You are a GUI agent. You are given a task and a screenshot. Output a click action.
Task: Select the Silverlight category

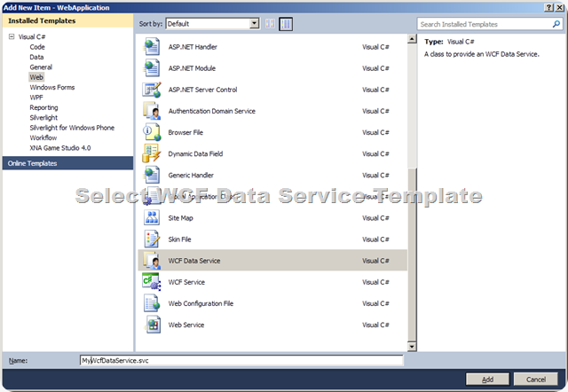(43, 118)
